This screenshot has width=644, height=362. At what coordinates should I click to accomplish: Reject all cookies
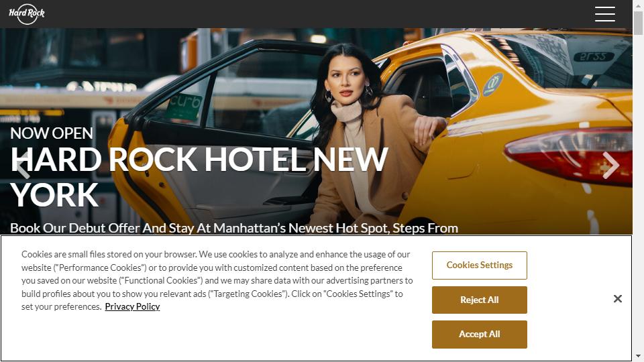[x=479, y=300]
